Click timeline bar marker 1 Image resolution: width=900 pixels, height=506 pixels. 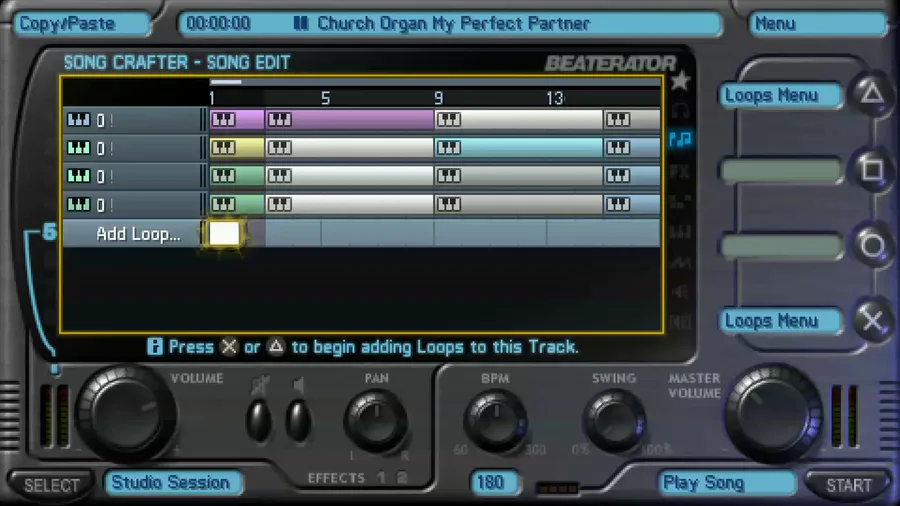tap(212, 99)
